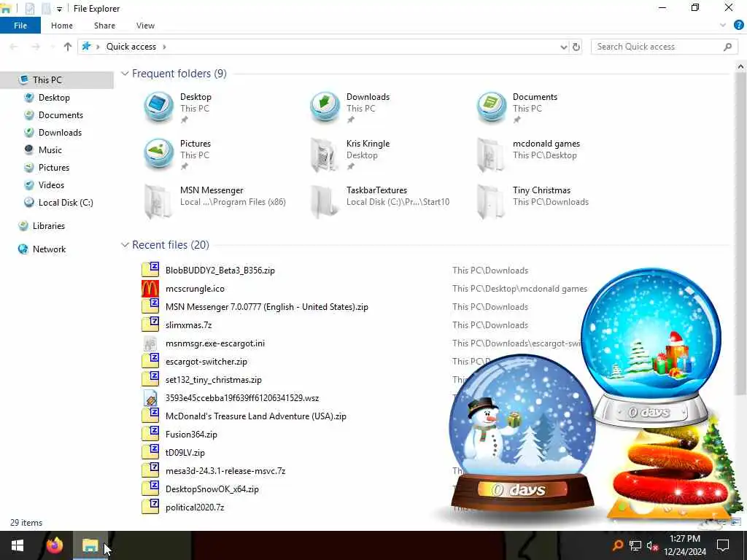
Task: Open the network tray icon
Action: [x=635, y=545]
